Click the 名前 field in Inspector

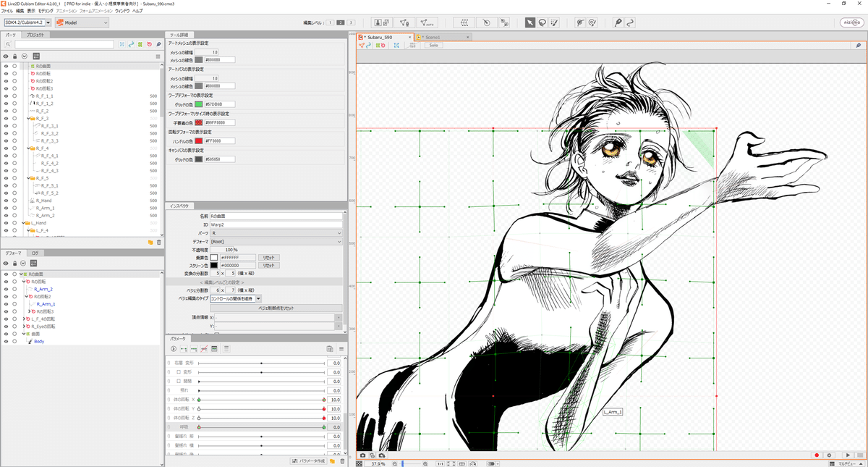277,216
